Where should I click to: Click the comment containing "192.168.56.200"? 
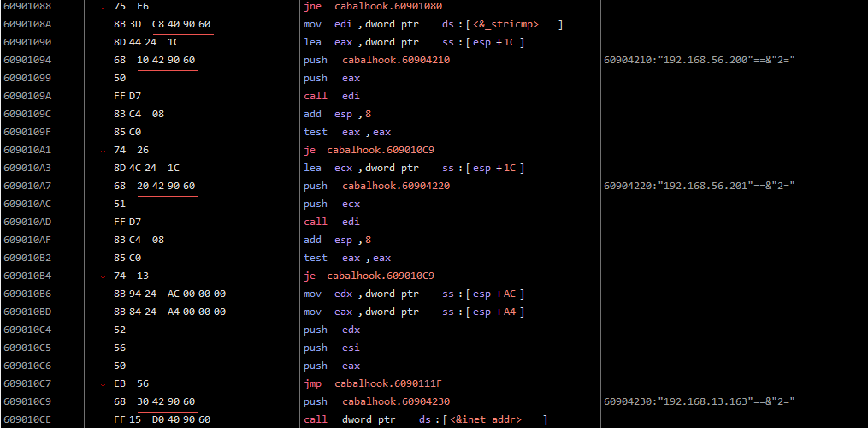click(x=700, y=61)
